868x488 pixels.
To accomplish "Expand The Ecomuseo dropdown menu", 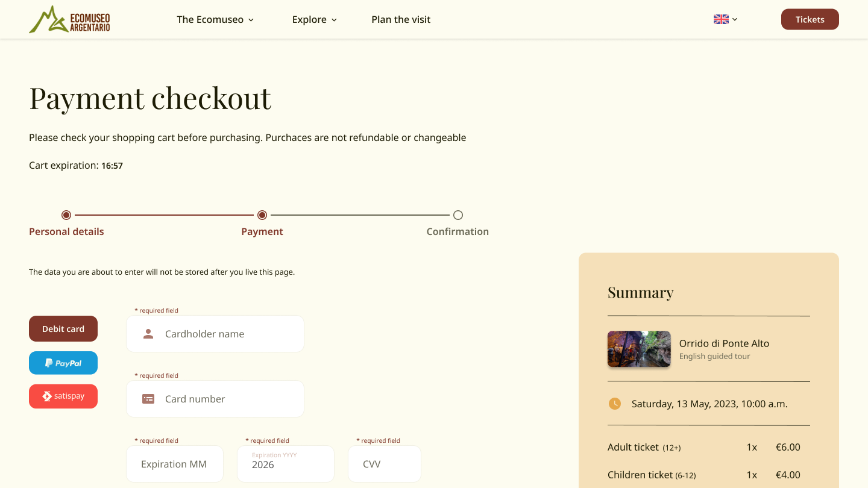I will click(215, 19).
